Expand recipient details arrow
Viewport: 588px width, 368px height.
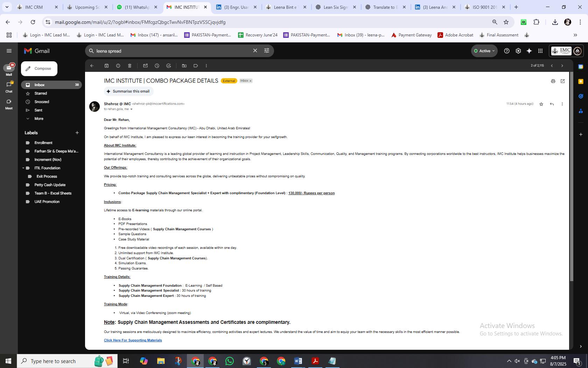point(131,109)
